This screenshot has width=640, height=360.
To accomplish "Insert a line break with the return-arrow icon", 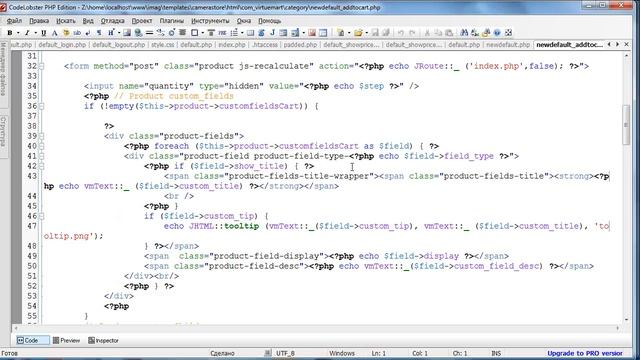I will 88,33.
